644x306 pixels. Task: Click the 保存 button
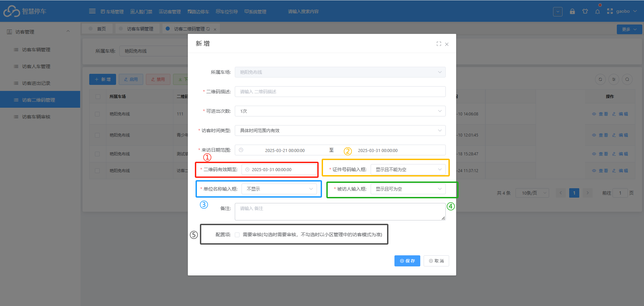point(407,261)
